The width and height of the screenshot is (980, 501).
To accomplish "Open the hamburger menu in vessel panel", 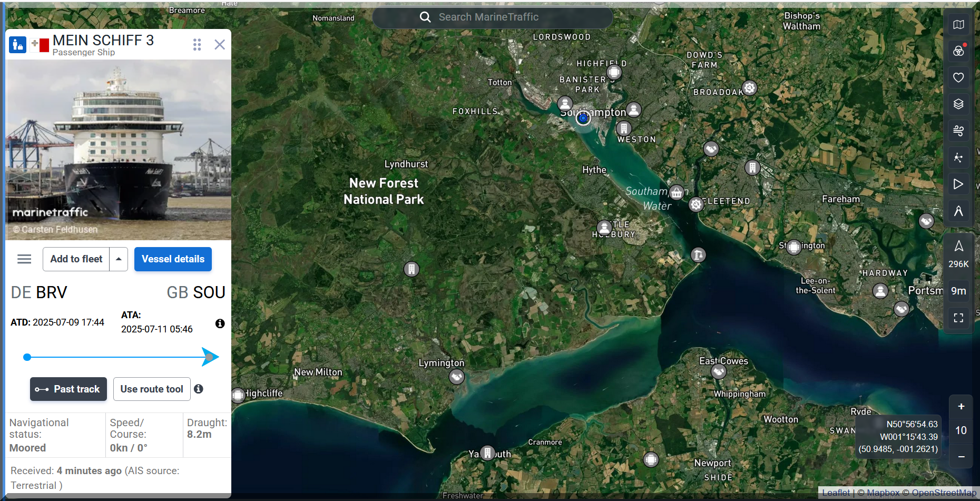I will [24, 259].
